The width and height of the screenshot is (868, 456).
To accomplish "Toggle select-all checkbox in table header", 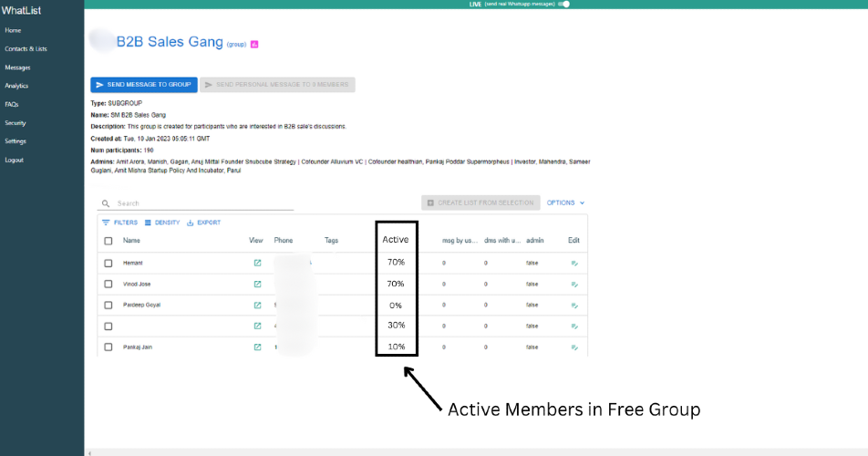I will pos(108,241).
